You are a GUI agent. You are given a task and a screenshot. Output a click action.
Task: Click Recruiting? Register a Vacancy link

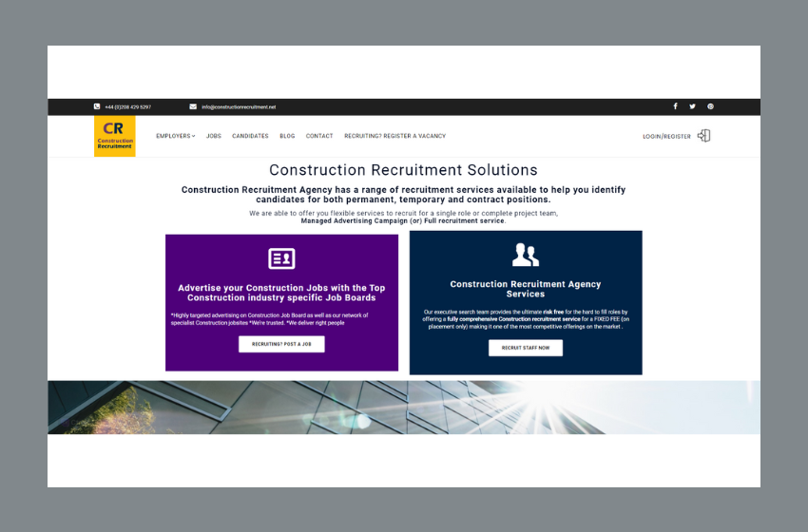[394, 136]
